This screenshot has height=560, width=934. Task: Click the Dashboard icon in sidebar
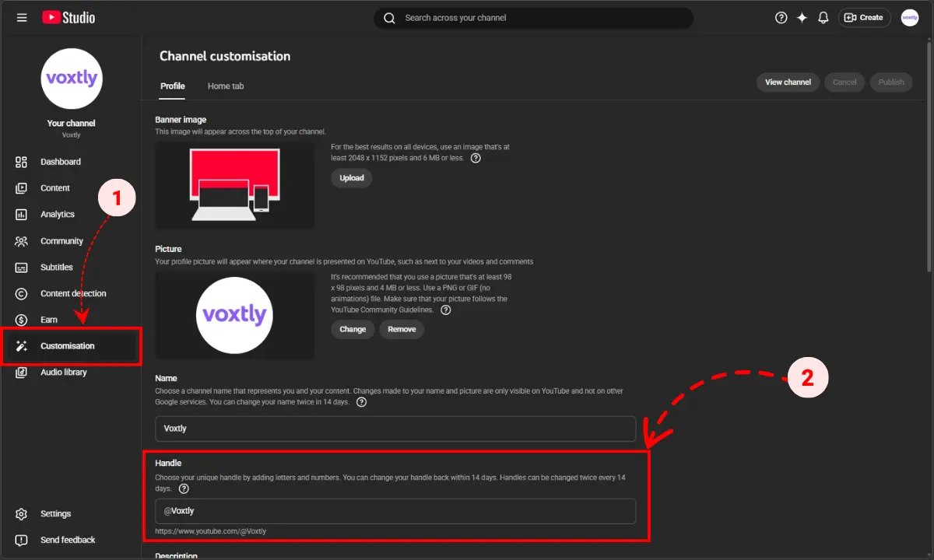(22, 162)
